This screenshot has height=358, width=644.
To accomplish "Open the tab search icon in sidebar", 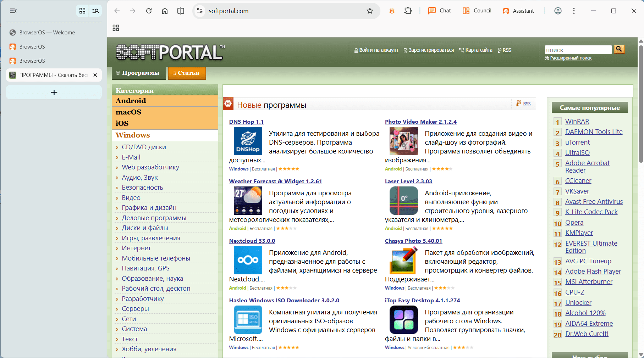I will pyautogui.click(x=95, y=11).
